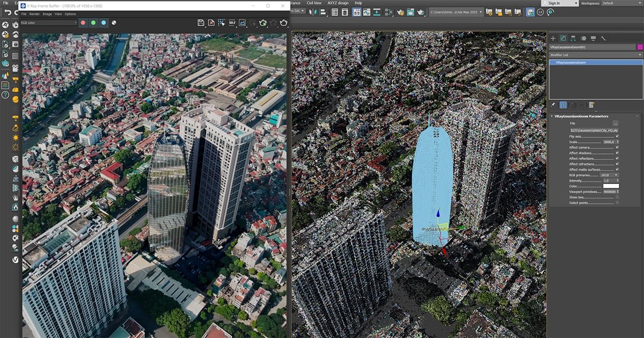This screenshot has width=644, height=338.
Task: Click the Undo arrow icon
Action: coord(8,12)
